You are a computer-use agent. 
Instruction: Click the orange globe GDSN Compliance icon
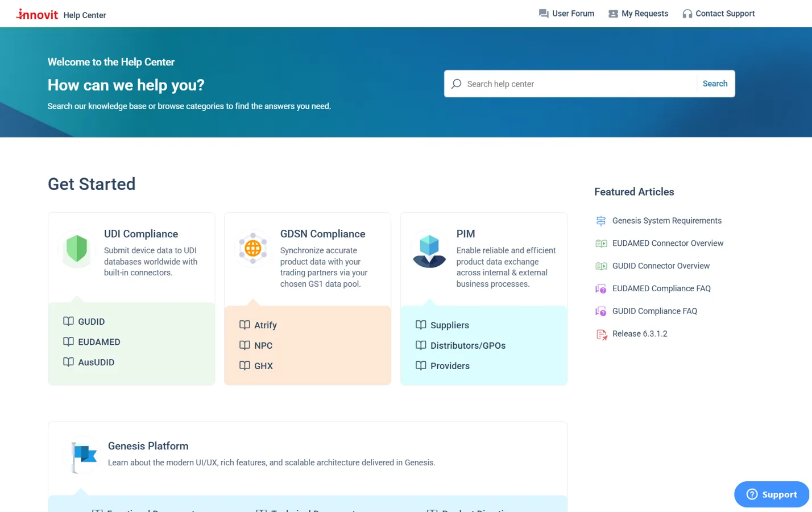click(x=253, y=248)
